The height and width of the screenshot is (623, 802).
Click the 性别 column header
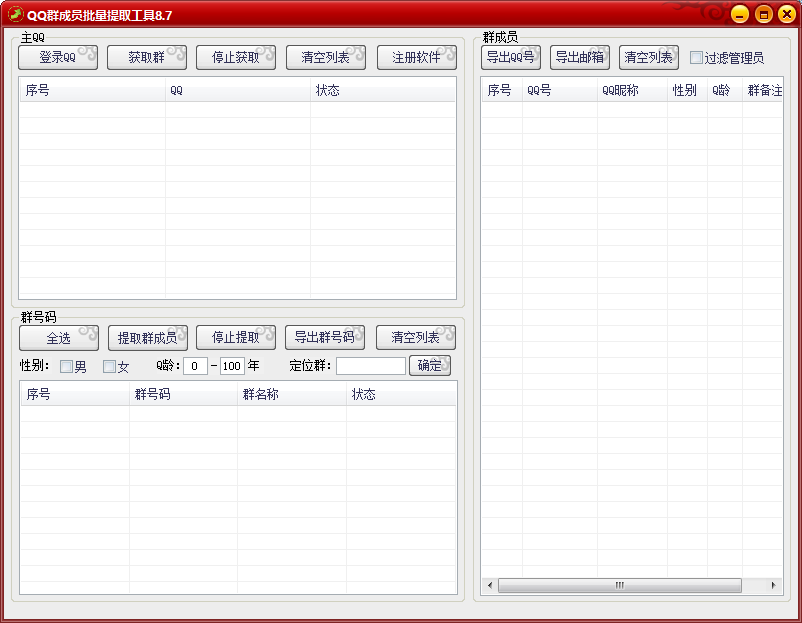click(687, 90)
